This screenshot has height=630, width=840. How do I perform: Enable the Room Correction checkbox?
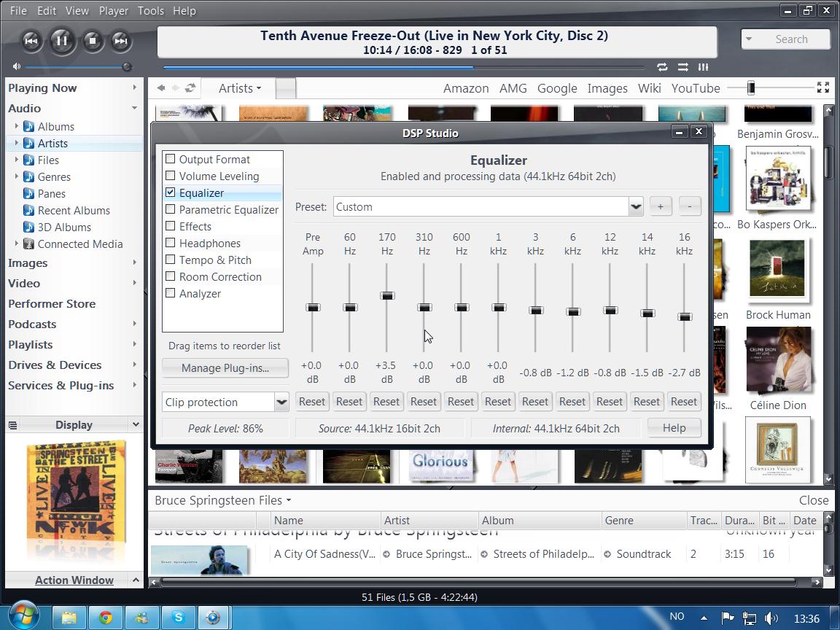pos(171,276)
